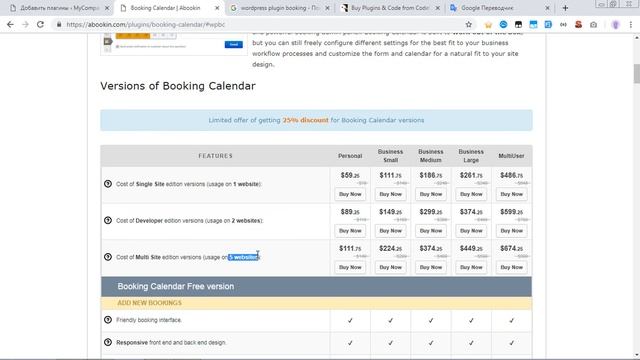The width and height of the screenshot is (640, 360).
Task: Click the camera extension icon
Action: (593, 24)
